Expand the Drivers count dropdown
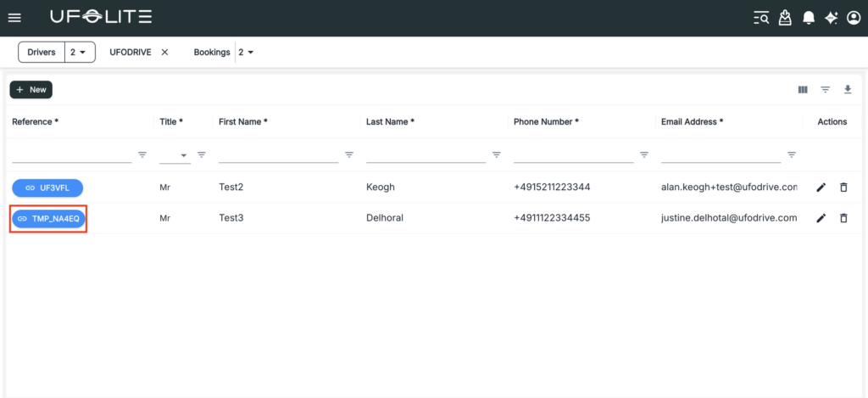Screen dimensions: 868x398 (79, 53)
